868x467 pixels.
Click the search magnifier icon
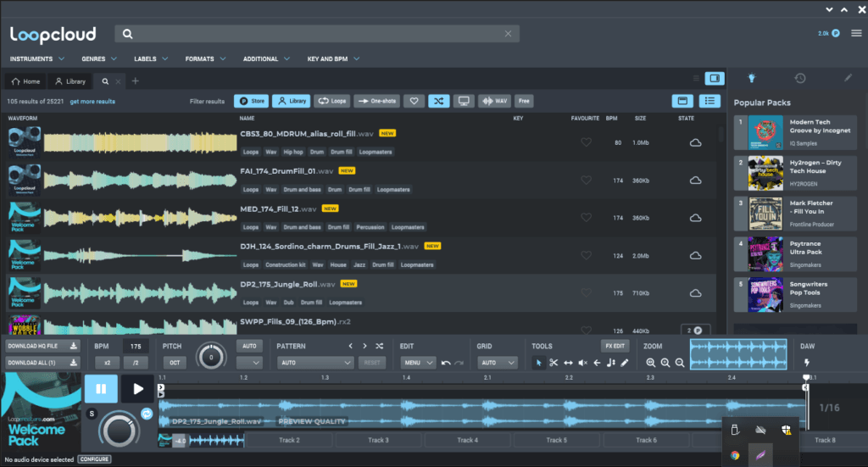click(x=127, y=34)
